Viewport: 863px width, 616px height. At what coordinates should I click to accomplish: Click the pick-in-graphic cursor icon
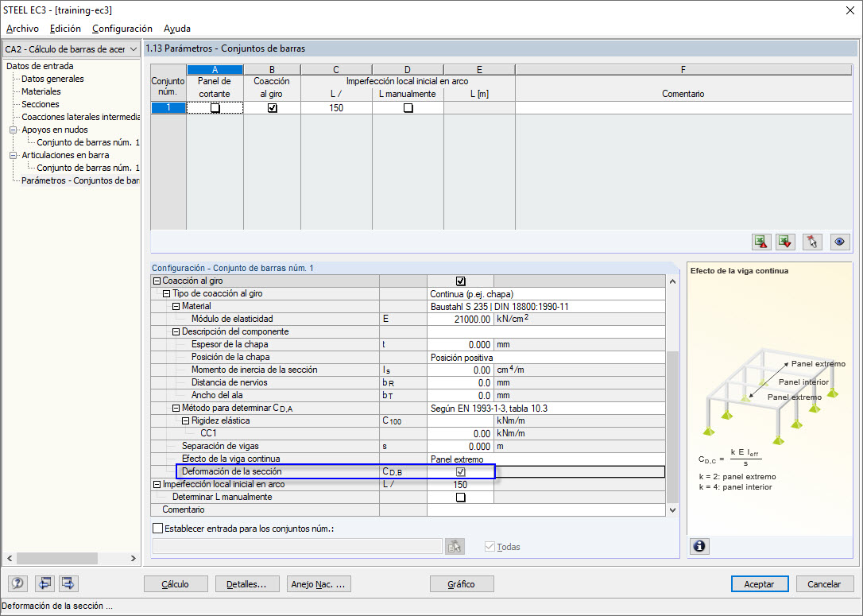point(811,242)
